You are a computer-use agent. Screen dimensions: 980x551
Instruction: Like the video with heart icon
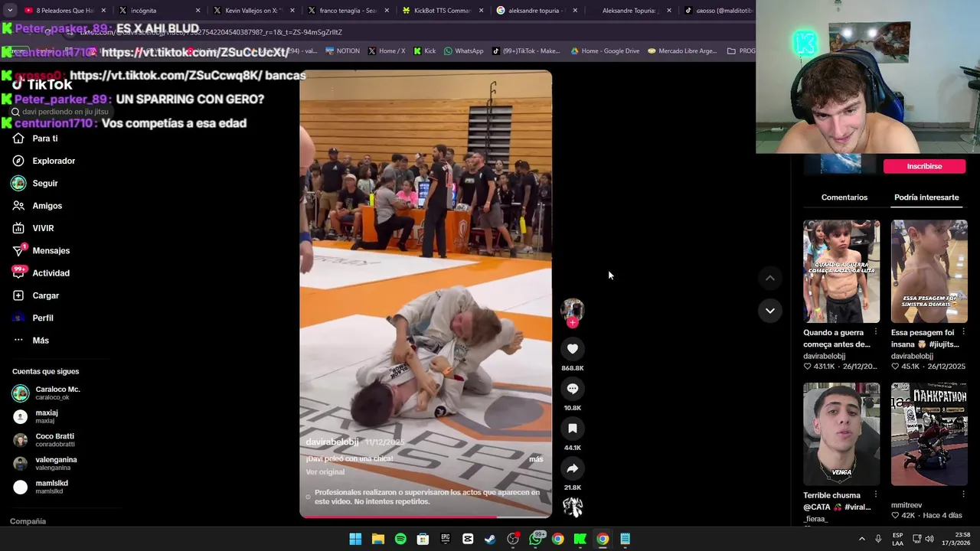coord(572,349)
